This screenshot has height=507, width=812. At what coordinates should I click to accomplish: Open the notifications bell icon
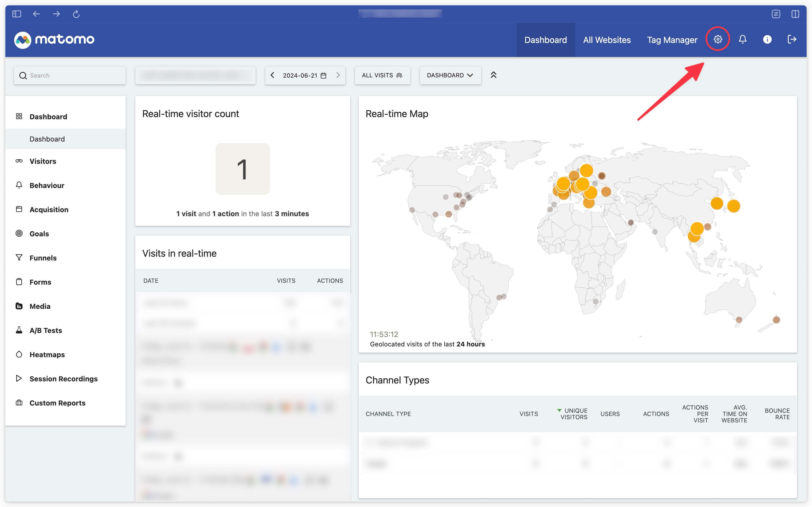coord(742,40)
